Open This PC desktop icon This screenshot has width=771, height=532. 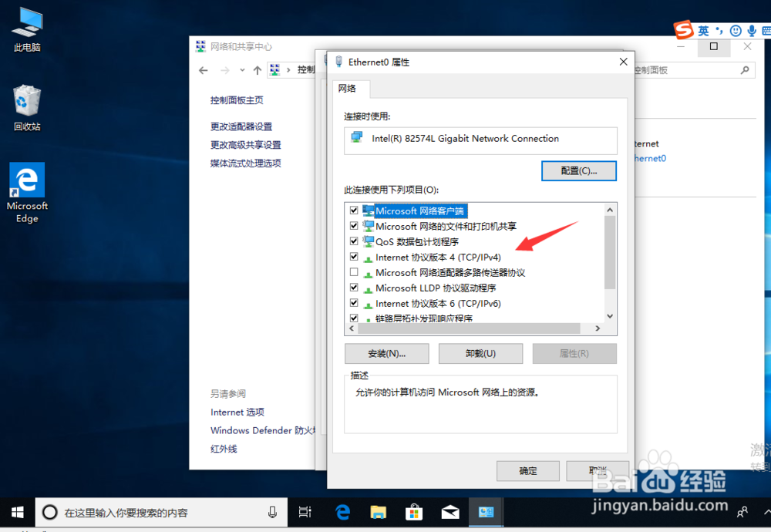(27, 29)
